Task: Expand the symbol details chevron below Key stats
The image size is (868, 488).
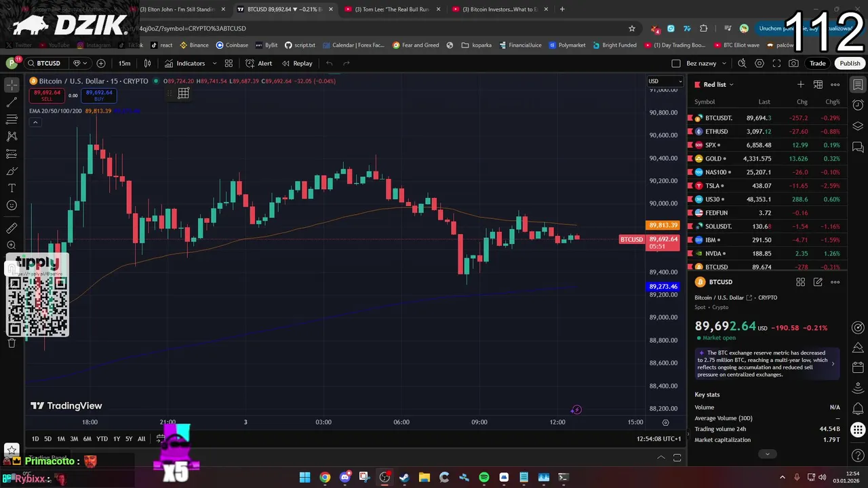Action: click(x=767, y=454)
